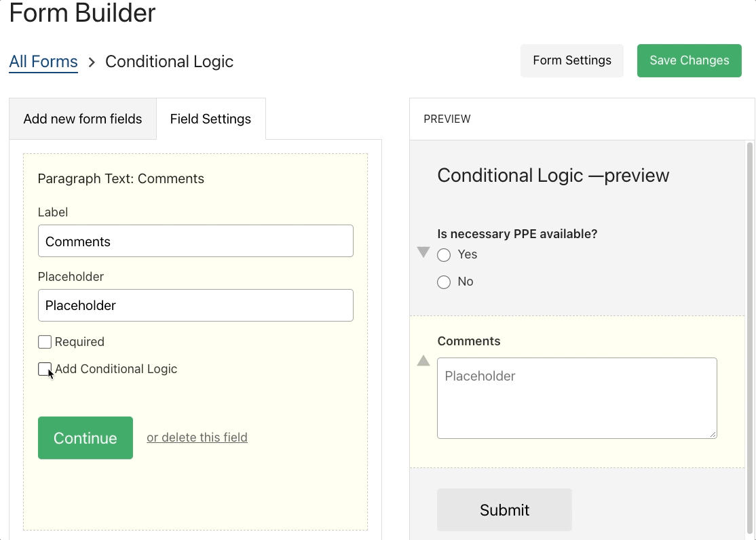Select the Yes radio button
This screenshot has height=540, width=756.
444,254
